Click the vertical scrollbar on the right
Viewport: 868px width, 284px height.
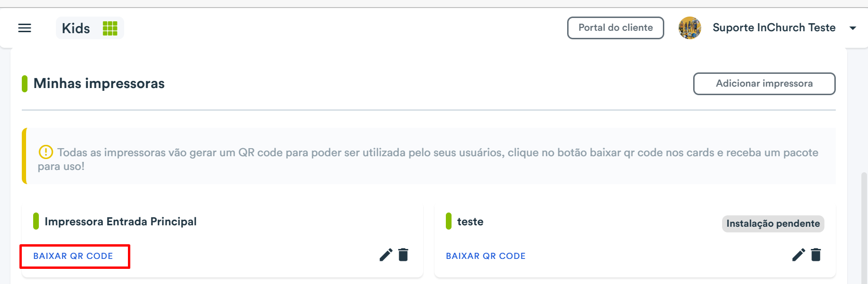pyautogui.click(x=864, y=228)
